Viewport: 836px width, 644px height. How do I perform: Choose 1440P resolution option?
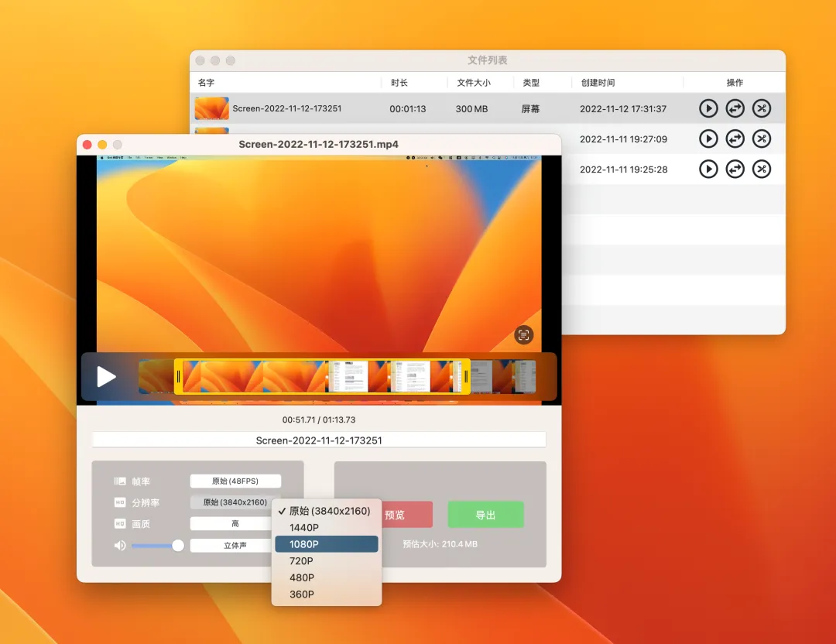click(327, 527)
